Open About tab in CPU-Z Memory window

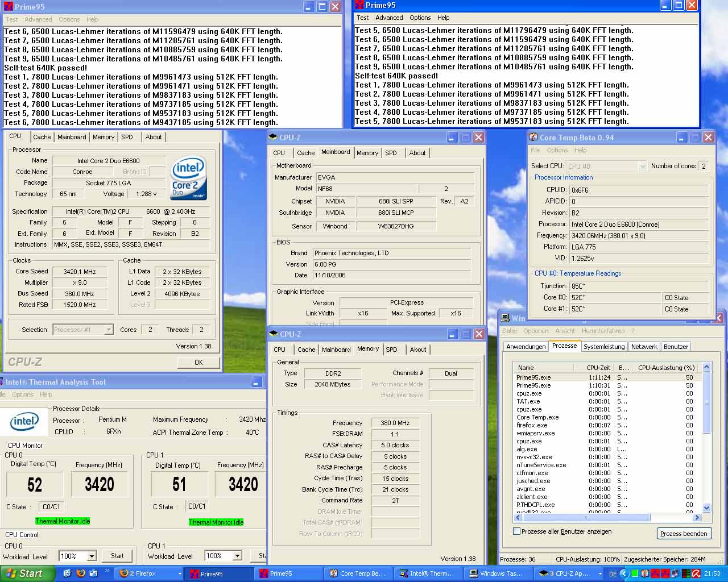coord(418,350)
